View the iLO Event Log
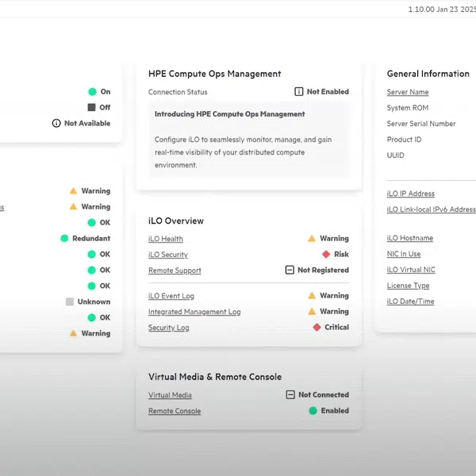 [171, 296]
